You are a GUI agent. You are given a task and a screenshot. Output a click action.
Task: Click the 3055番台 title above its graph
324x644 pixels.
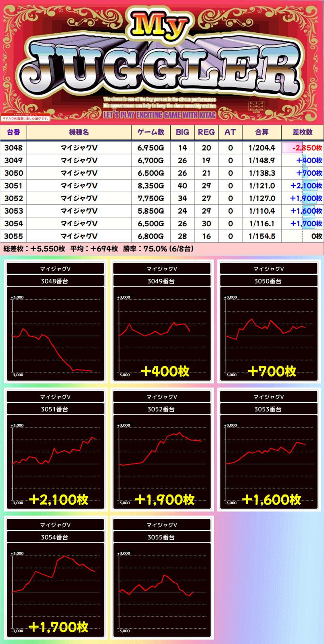point(161,537)
